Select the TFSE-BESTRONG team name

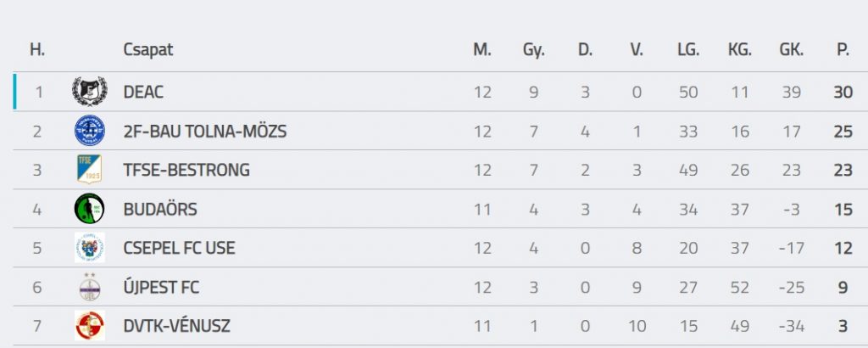(x=186, y=170)
